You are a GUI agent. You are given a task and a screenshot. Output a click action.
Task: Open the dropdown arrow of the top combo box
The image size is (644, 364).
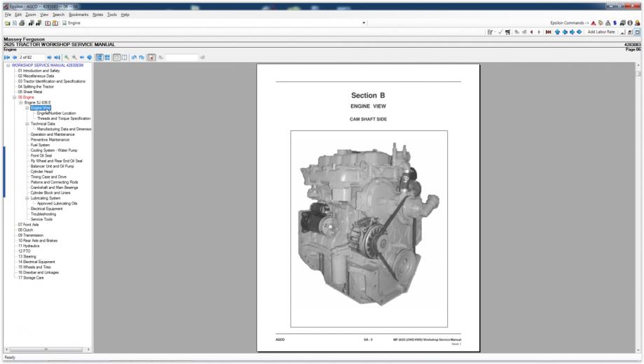[x=364, y=22]
